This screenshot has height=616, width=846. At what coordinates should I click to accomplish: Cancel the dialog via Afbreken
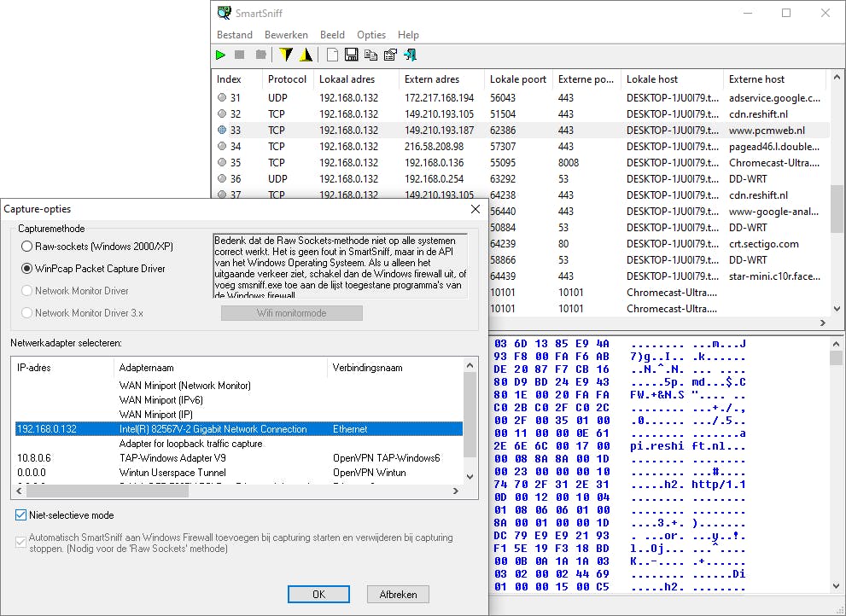point(398,594)
